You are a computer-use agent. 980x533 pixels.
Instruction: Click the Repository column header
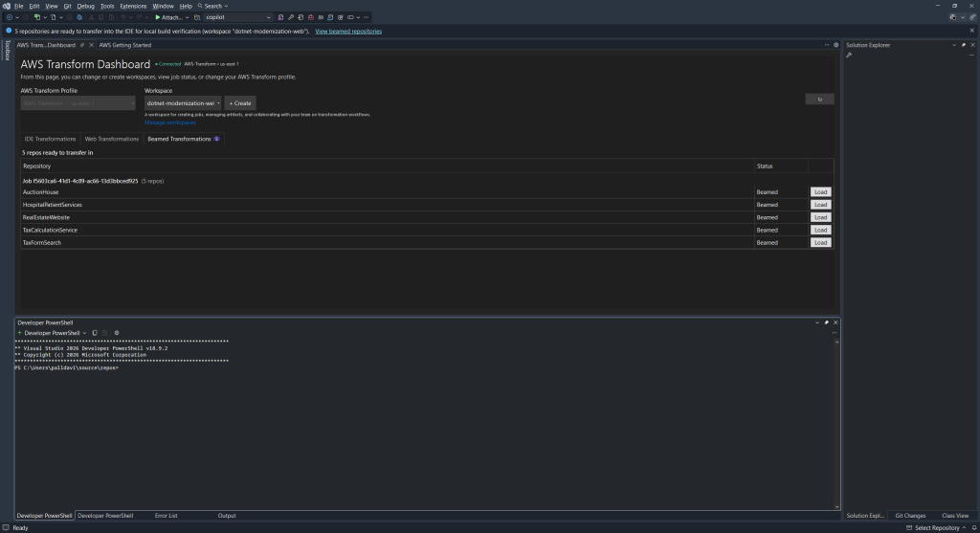pos(388,167)
